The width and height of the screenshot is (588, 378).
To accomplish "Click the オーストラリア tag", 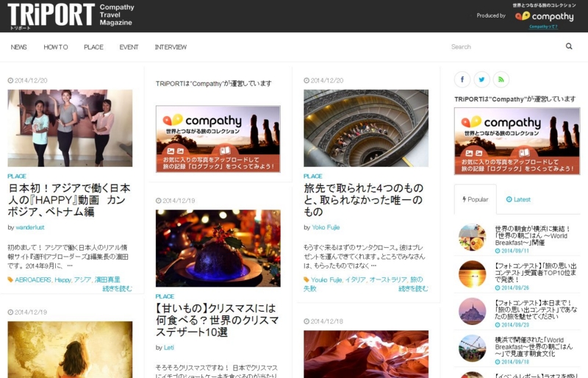I will pyautogui.click(x=388, y=279).
